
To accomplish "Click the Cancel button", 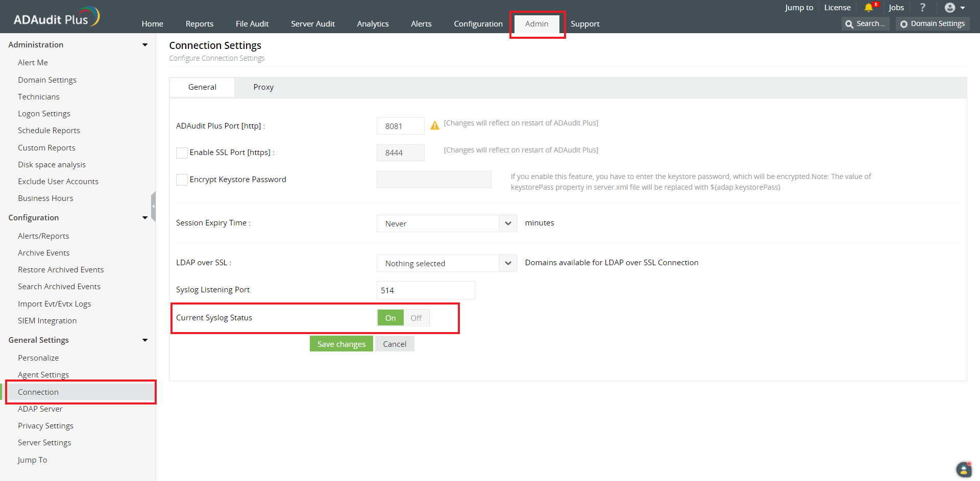I will pos(395,344).
